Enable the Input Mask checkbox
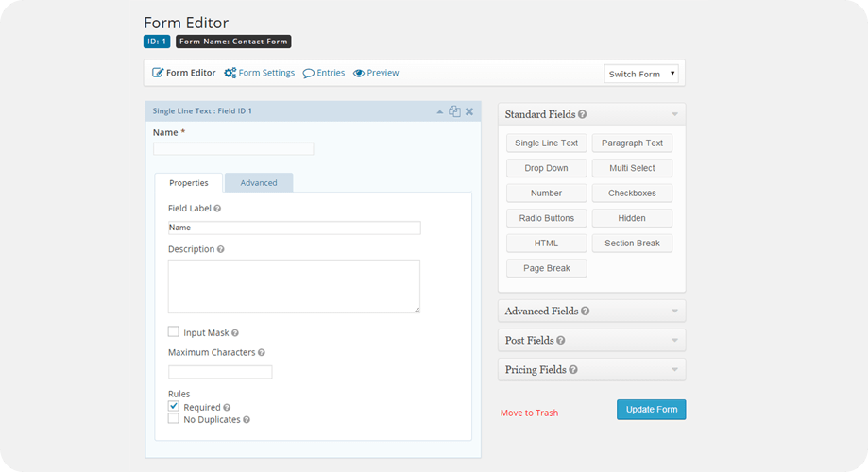The height and width of the screenshot is (472, 868). (174, 331)
